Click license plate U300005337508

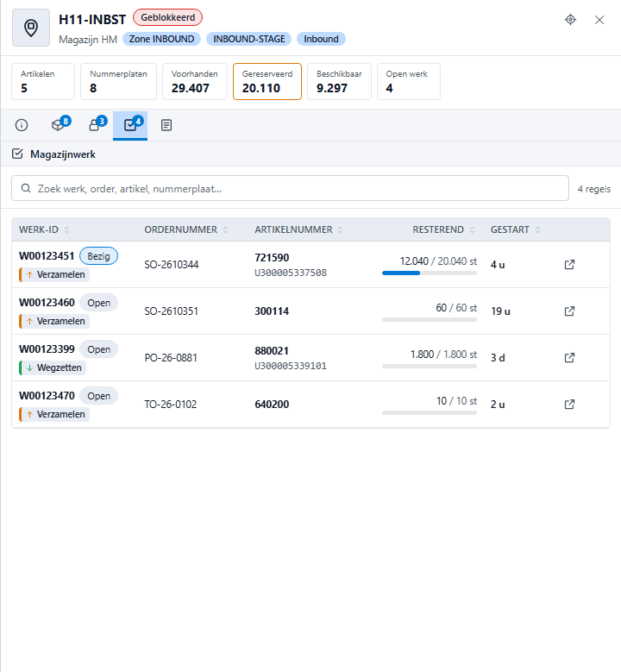click(x=291, y=273)
